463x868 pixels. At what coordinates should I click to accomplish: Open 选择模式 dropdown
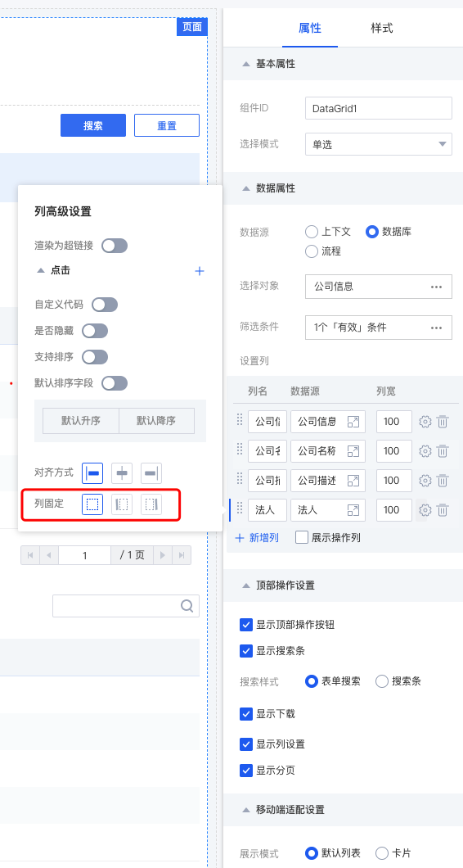(379, 144)
